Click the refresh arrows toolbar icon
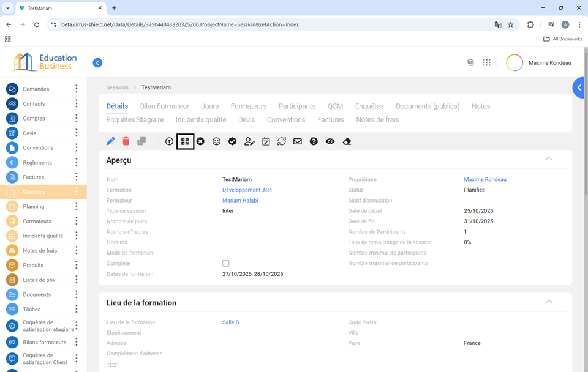The height and width of the screenshot is (372, 588). click(282, 141)
